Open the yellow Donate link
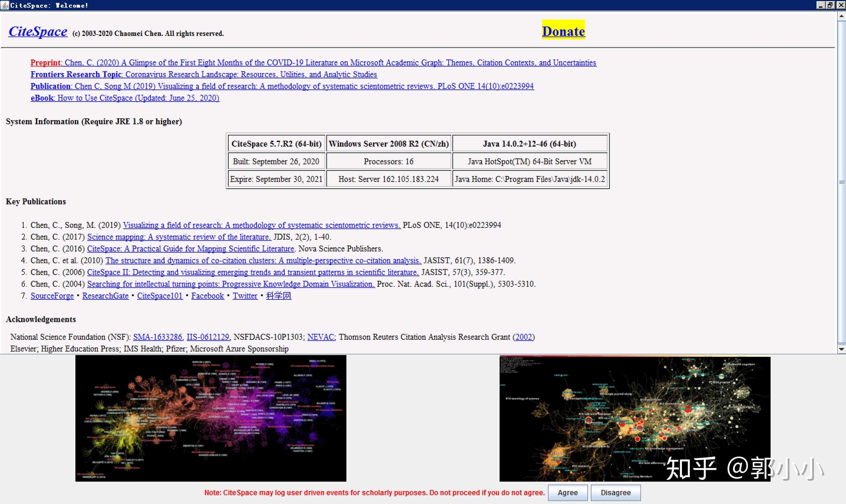846x504 pixels. tap(563, 31)
